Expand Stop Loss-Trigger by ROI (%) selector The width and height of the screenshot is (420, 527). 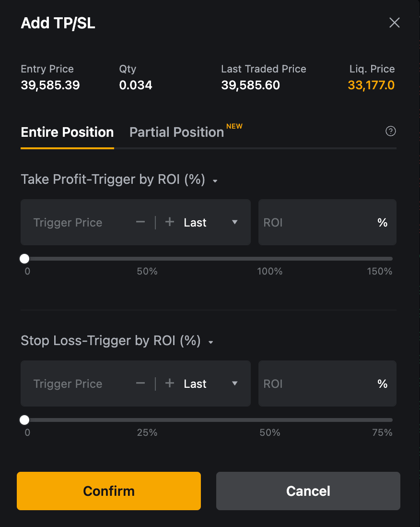point(117,341)
